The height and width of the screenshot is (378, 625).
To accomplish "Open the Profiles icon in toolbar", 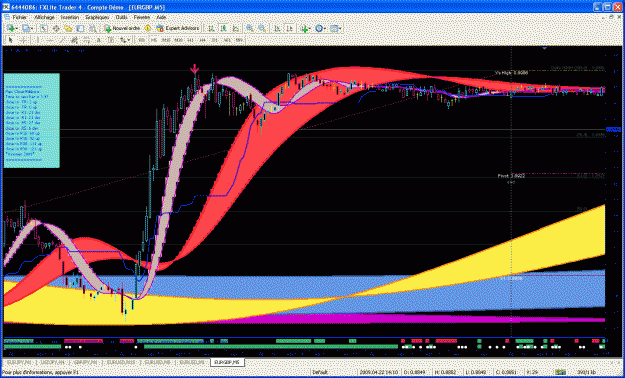I will point(26,28).
